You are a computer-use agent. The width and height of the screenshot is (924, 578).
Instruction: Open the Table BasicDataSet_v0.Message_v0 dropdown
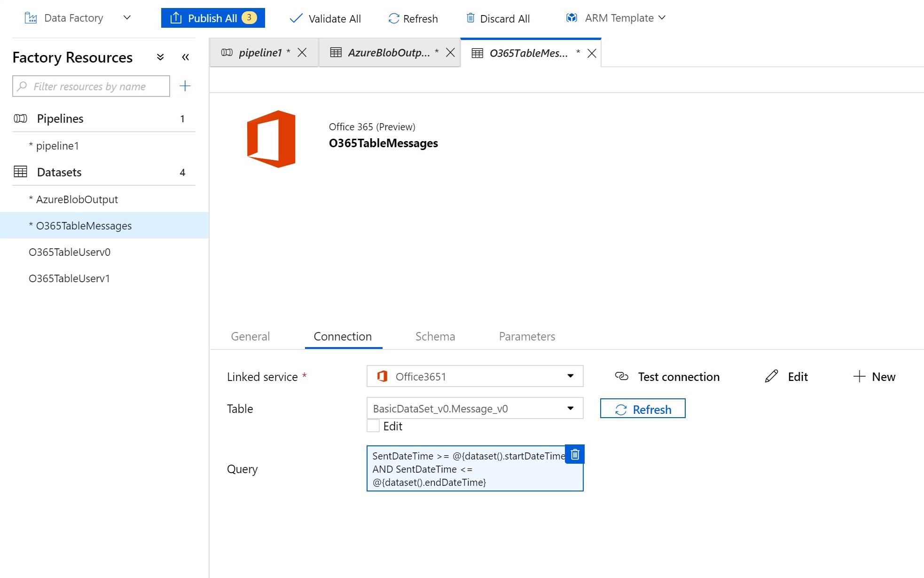(570, 408)
